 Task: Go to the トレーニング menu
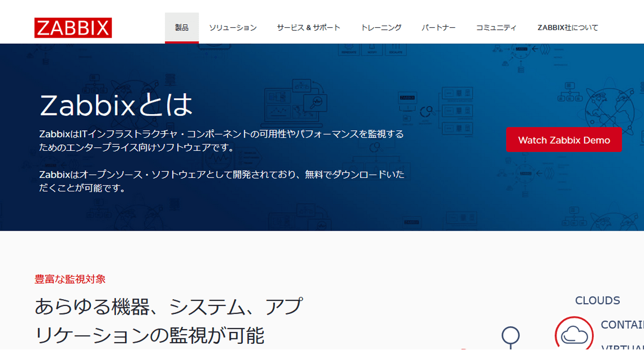pos(381,28)
